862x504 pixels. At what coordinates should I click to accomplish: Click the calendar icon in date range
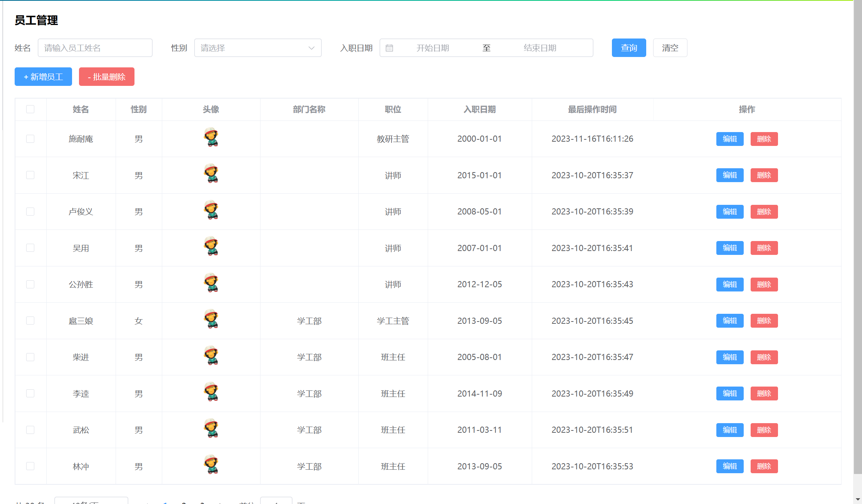pos(389,48)
